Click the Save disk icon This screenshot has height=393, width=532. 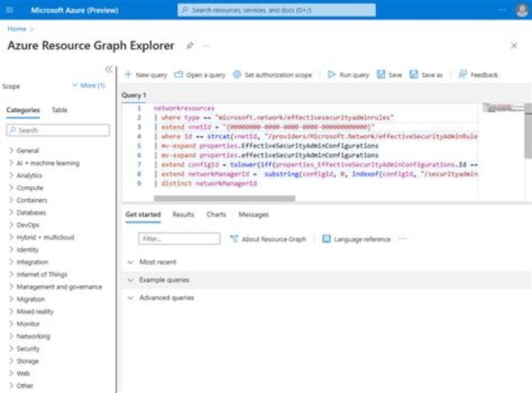tap(381, 75)
